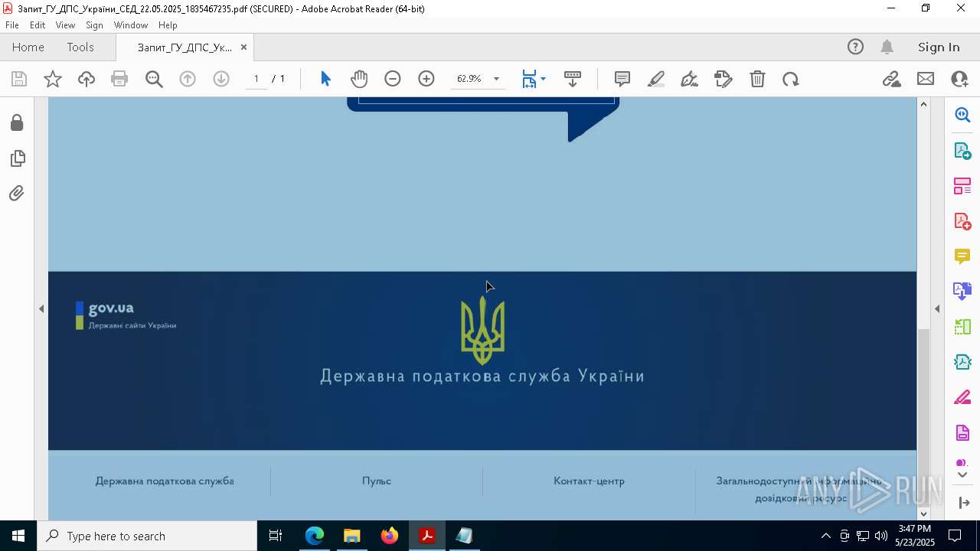
Task: Open the Edit menu
Action: tap(38, 25)
